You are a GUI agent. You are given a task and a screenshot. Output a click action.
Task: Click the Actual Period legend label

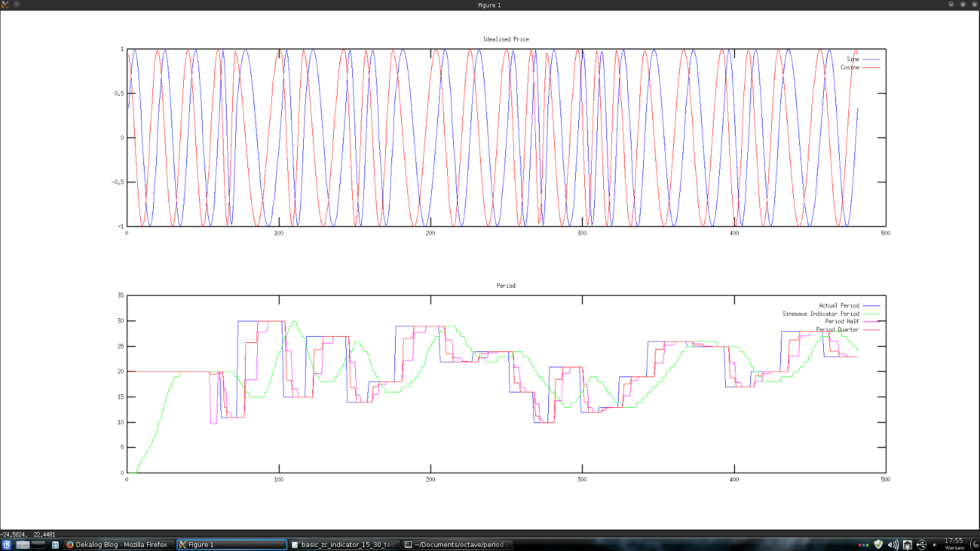[839, 305]
